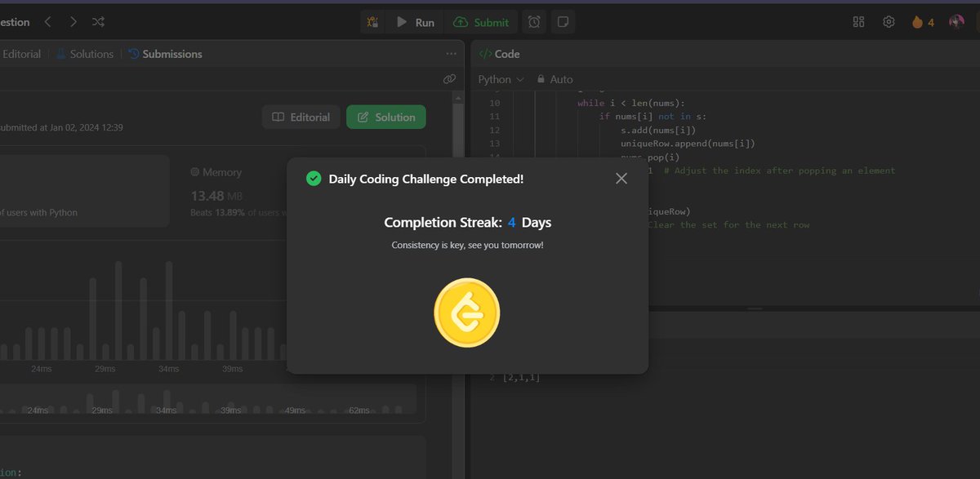Switch to the Submissions tab
The height and width of the screenshot is (479, 980).
click(166, 54)
